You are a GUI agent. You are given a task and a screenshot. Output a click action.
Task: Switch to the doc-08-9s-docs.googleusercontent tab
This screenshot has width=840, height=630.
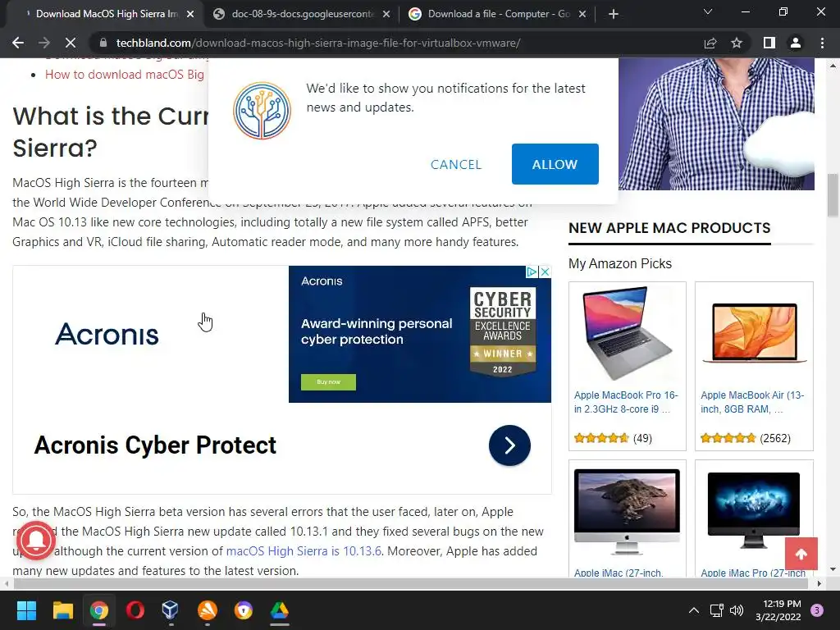point(302,14)
